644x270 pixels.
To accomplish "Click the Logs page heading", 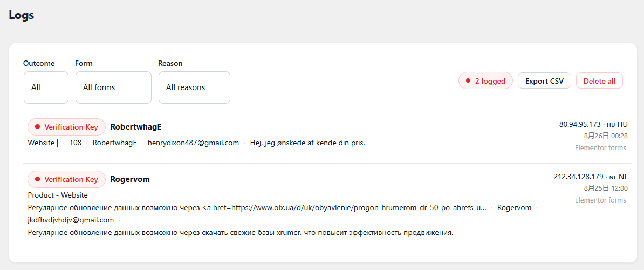I will tap(22, 15).
